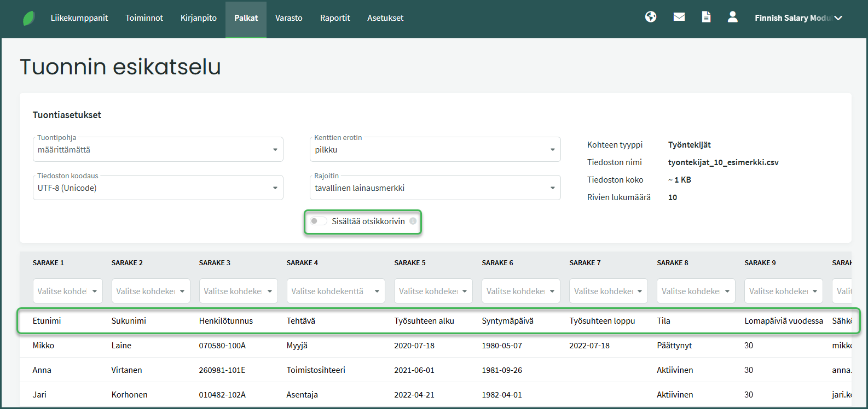Open the user profile icon
This screenshot has height=409, width=868.
732,17
